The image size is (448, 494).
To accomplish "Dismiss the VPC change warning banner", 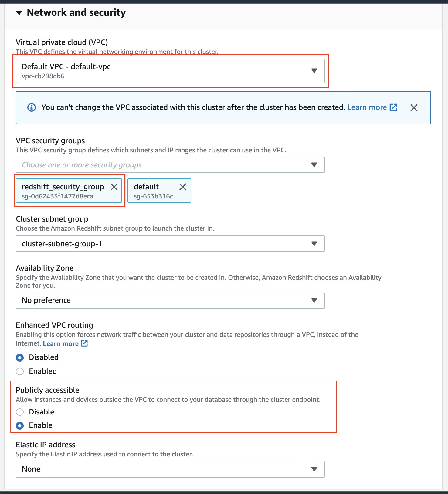I will [x=414, y=108].
